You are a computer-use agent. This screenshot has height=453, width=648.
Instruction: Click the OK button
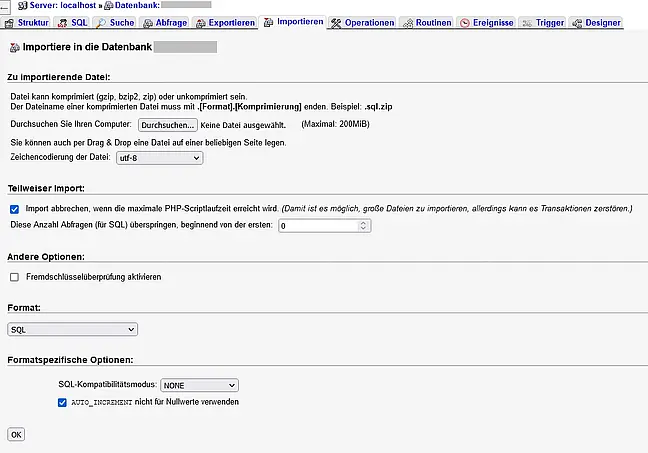(16, 434)
